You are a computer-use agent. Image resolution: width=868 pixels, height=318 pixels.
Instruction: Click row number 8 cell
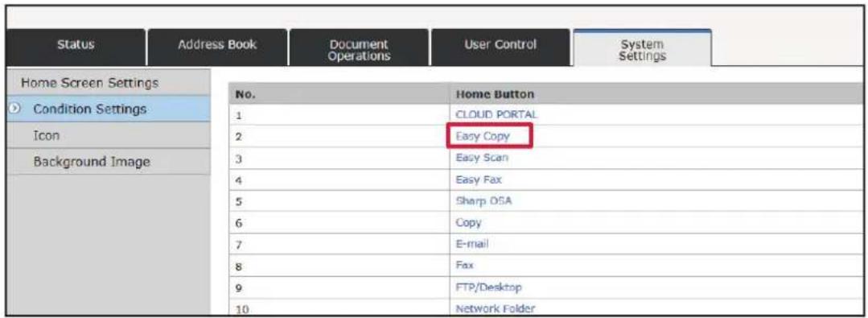tap(339, 266)
